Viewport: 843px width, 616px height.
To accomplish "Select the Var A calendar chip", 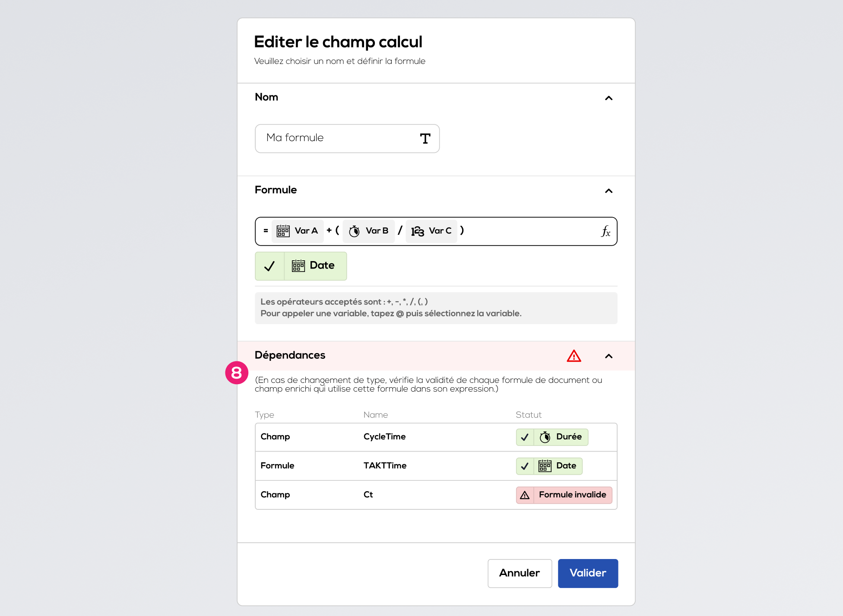I will point(298,231).
